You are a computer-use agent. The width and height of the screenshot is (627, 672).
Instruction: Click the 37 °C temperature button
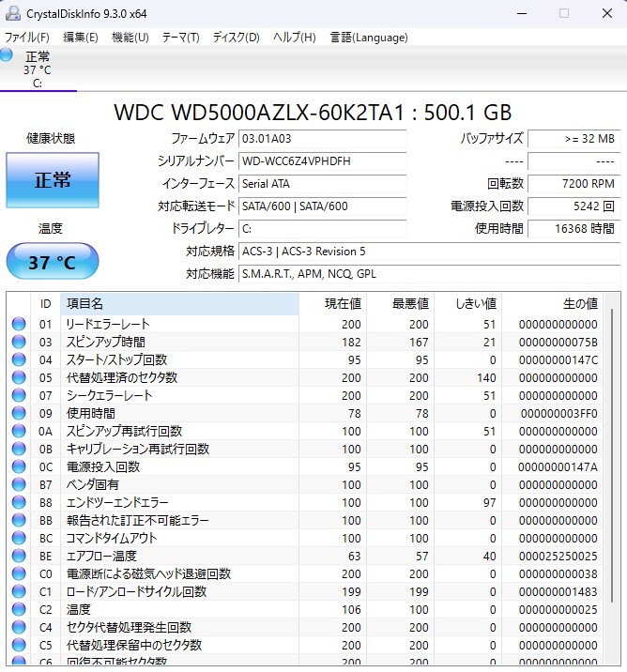click(53, 262)
